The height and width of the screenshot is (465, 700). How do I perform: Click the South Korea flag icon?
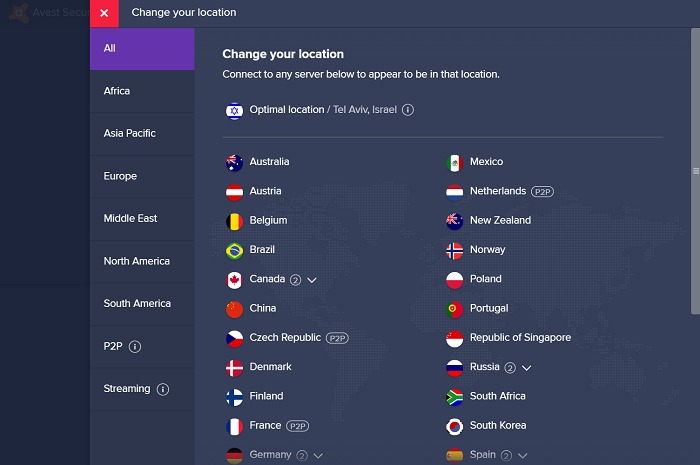(455, 426)
